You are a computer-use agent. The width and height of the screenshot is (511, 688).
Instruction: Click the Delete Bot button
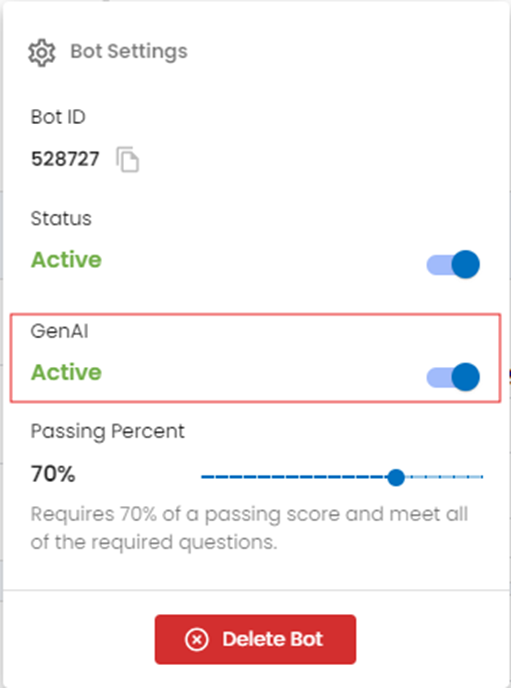255,639
